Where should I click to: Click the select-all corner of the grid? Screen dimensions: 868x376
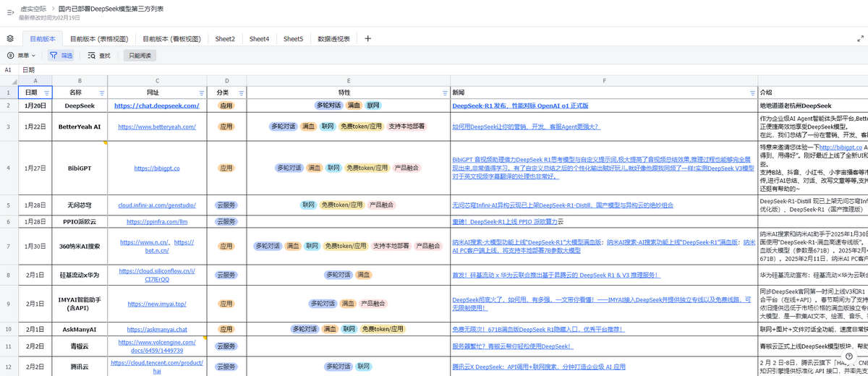point(8,81)
